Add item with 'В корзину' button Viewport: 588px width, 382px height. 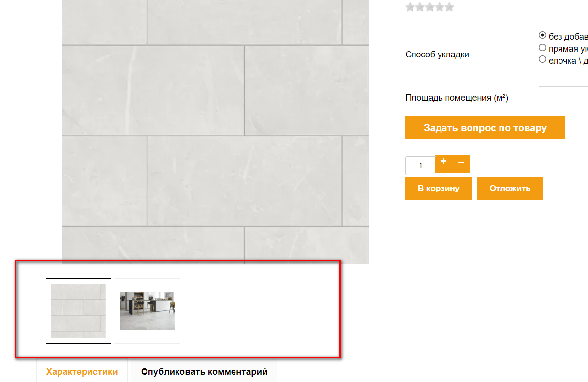click(439, 189)
